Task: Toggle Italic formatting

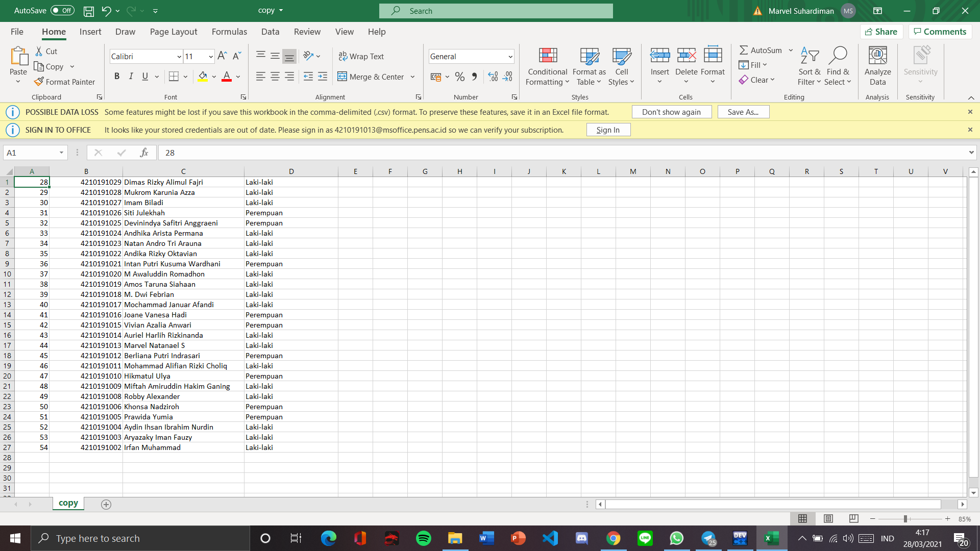Action: [x=131, y=77]
